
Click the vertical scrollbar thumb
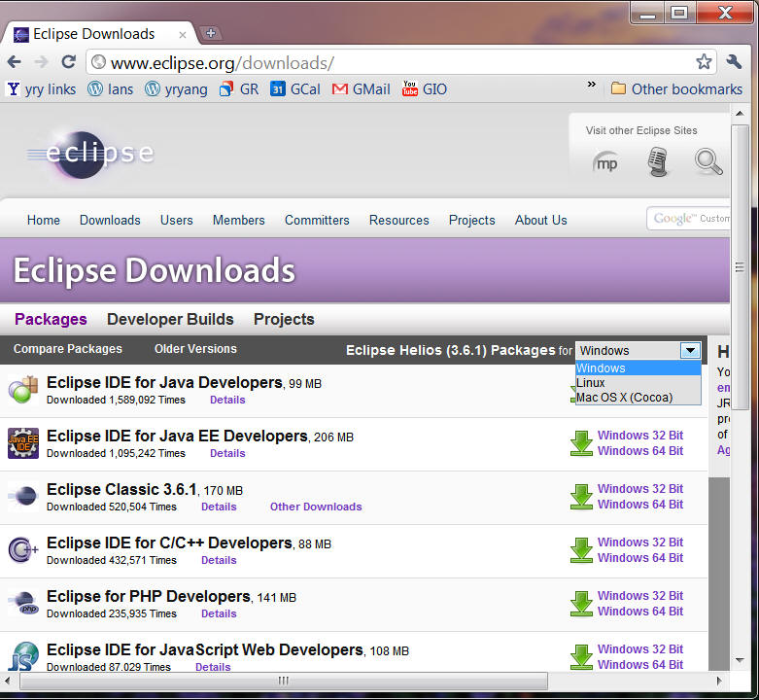740,267
